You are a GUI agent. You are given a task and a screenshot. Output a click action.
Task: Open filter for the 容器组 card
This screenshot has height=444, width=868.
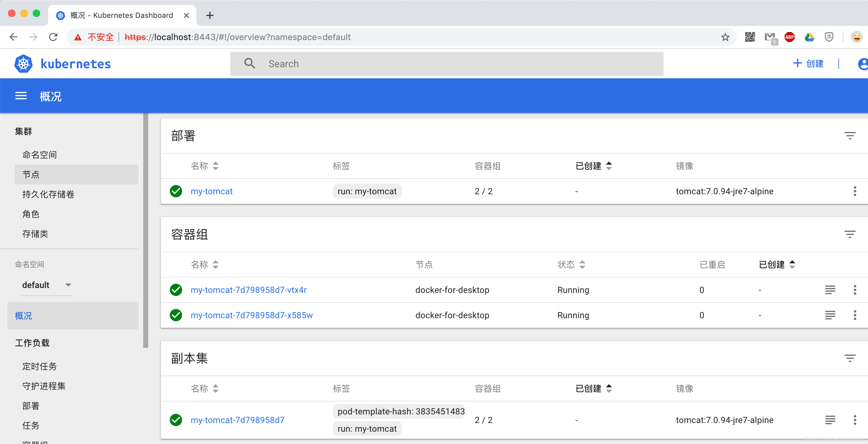pos(849,234)
